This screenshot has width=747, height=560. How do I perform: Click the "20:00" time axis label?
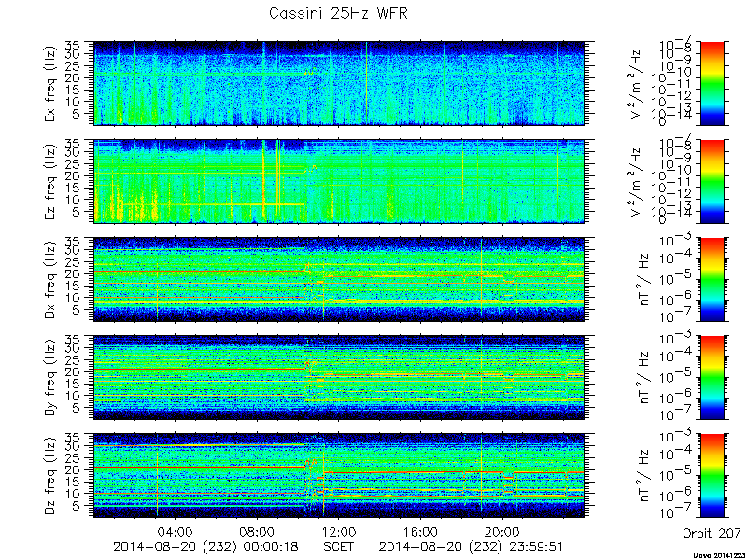[x=502, y=532]
